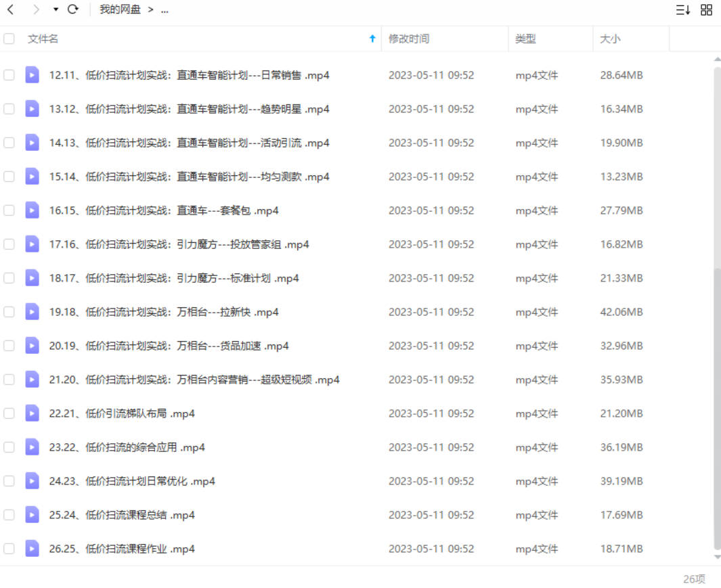Check the box for 14.13 活动引流 file
This screenshot has height=588, width=721.
9,143
